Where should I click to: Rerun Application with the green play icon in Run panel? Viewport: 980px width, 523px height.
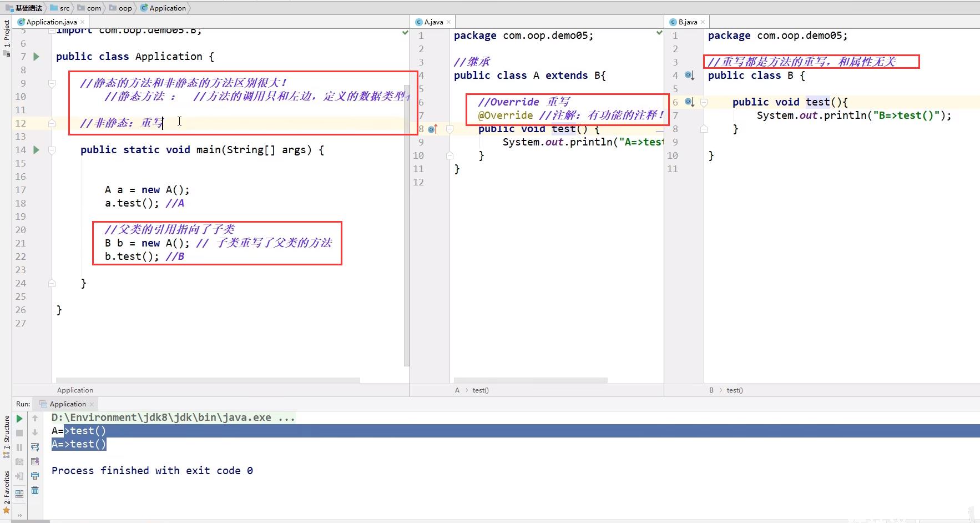[x=19, y=419]
